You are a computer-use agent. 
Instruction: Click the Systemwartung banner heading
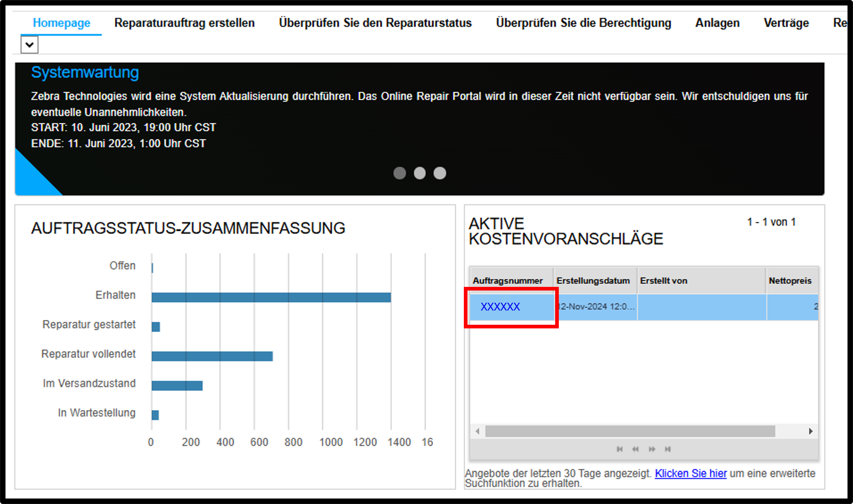pyautogui.click(x=85, y=72)
